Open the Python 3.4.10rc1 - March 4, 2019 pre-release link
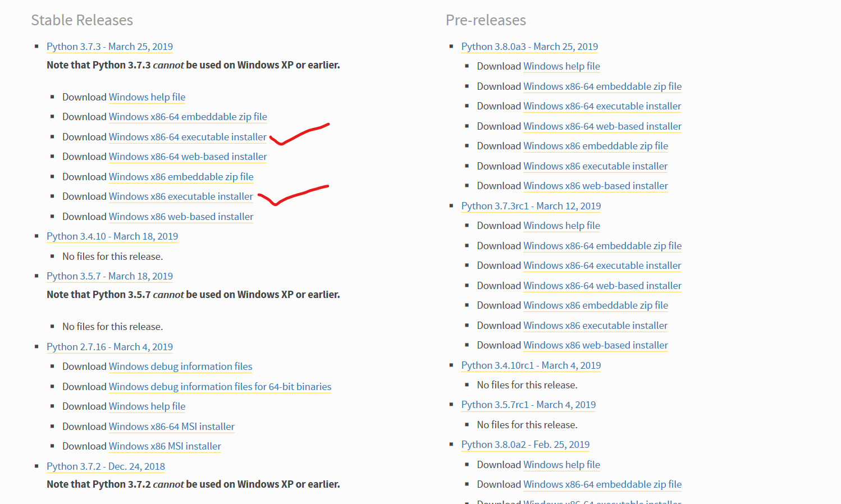This screenshot has width=841, height=504. tap(531, 365)
